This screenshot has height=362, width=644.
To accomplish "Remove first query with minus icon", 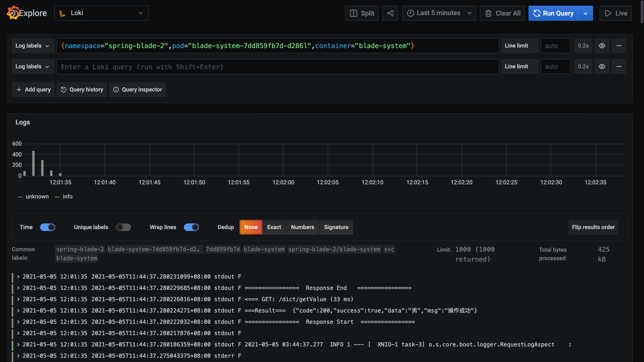I will [619, 46].
